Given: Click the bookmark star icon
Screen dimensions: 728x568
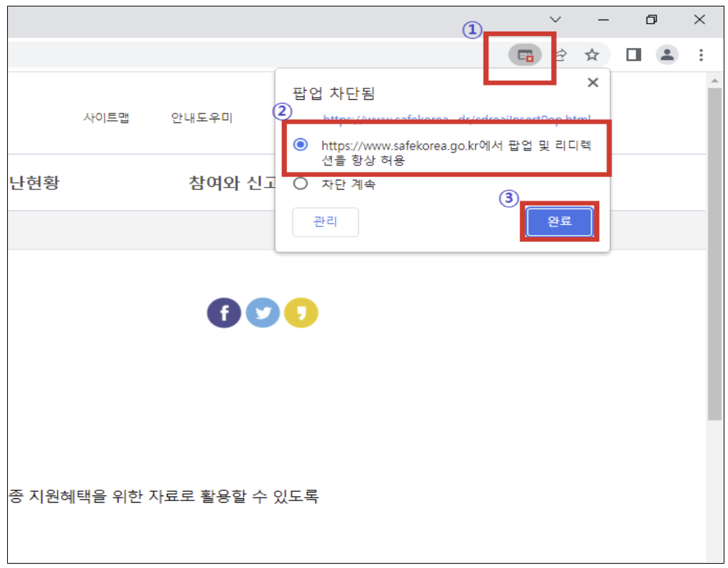Looking at the screenshot, I should pos(591,55).
